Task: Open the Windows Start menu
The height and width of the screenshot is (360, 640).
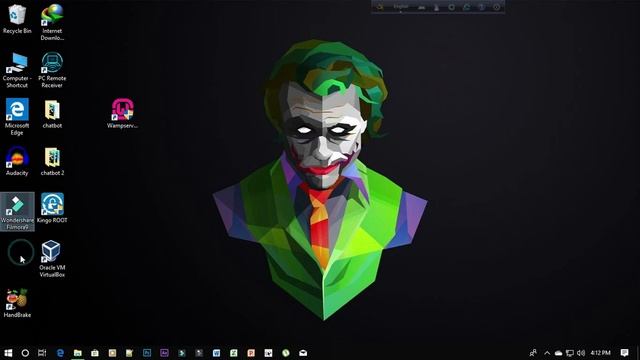Action: (x=8, y=353)
